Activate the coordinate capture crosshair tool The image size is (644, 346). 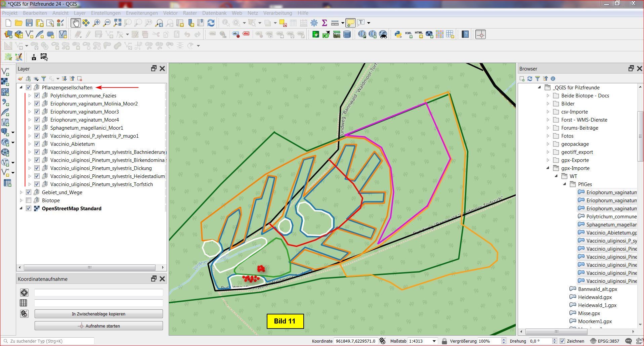[x=480, y=34]
